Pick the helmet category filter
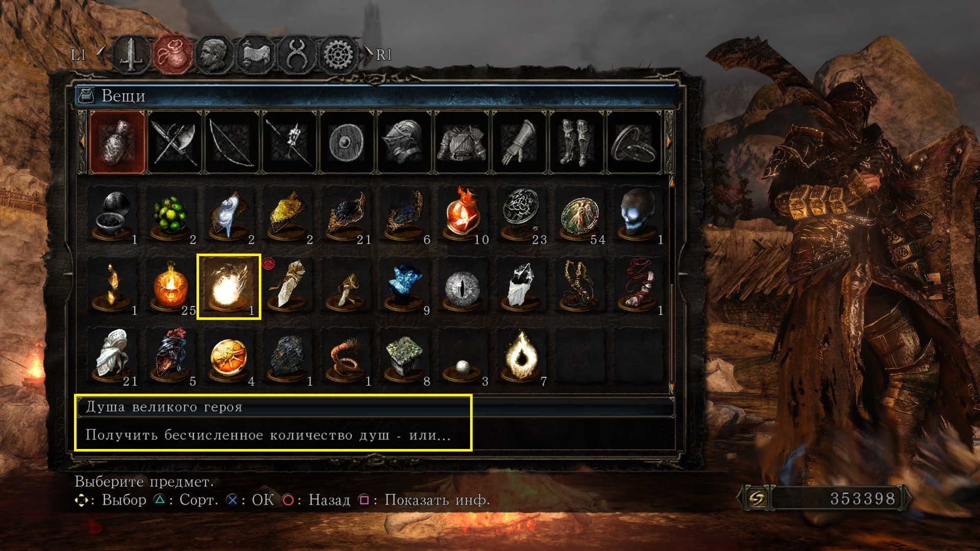The image size is (980, 551). coord(404,142)
